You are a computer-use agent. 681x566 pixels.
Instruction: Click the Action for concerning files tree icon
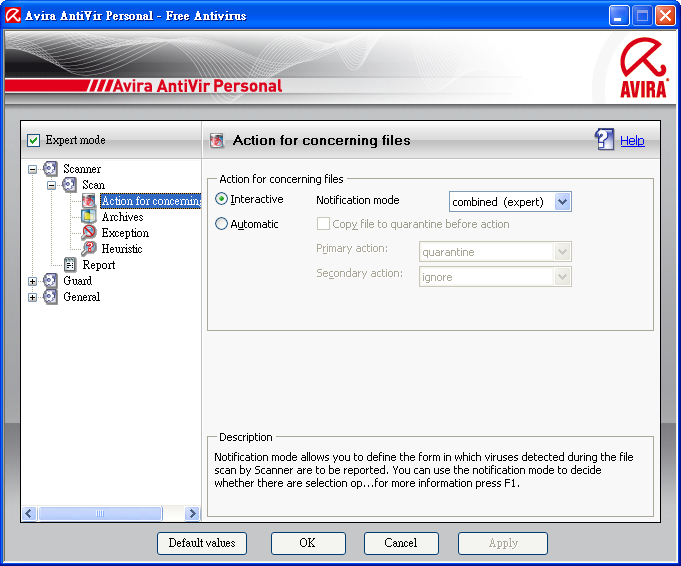pos(89,201)
